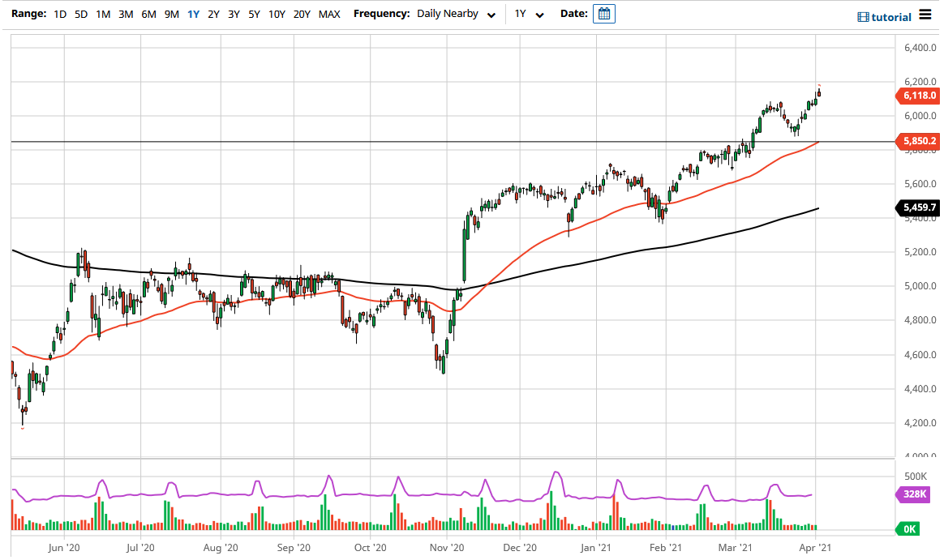944x560 pixels.
Task: Click the 5D range tab
Action: pos(80,14)
